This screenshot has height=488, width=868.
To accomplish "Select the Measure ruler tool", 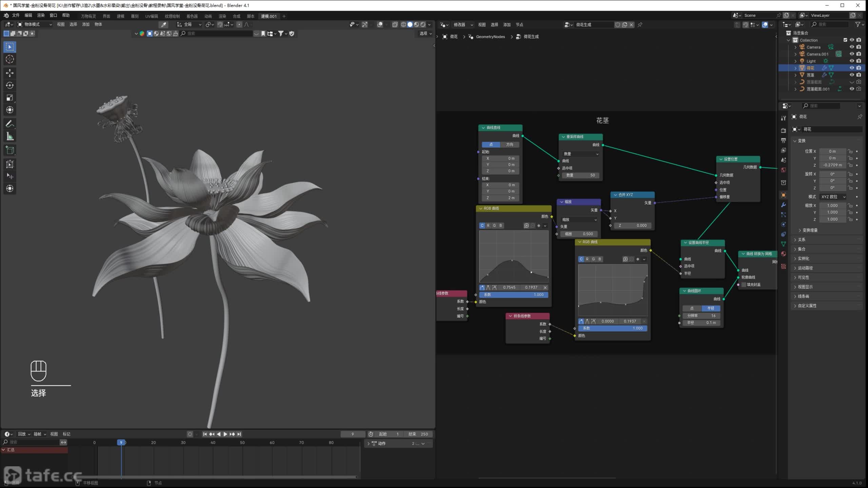I will 10,137.
